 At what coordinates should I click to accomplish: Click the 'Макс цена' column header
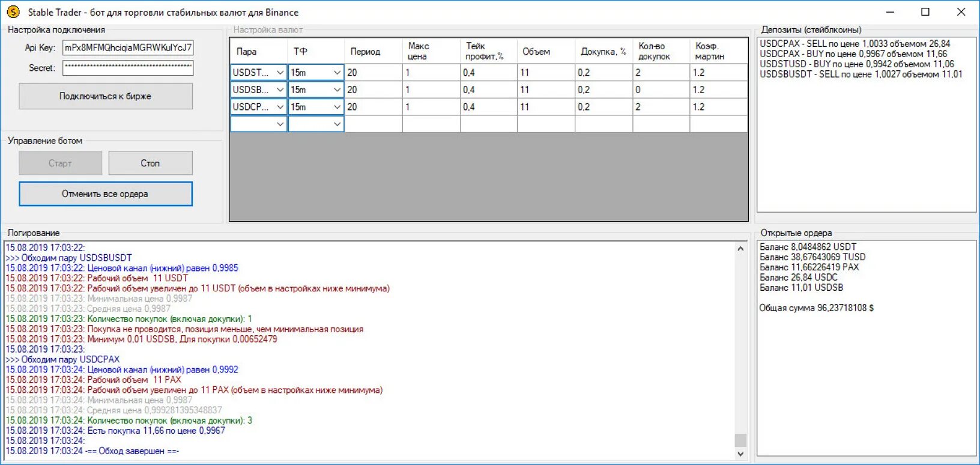[x=431, y=51]
